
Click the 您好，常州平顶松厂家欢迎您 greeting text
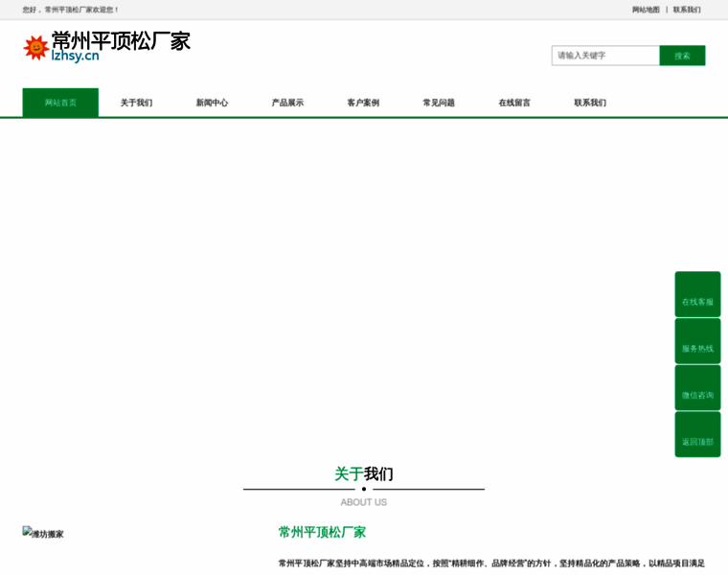click(71, 10)
